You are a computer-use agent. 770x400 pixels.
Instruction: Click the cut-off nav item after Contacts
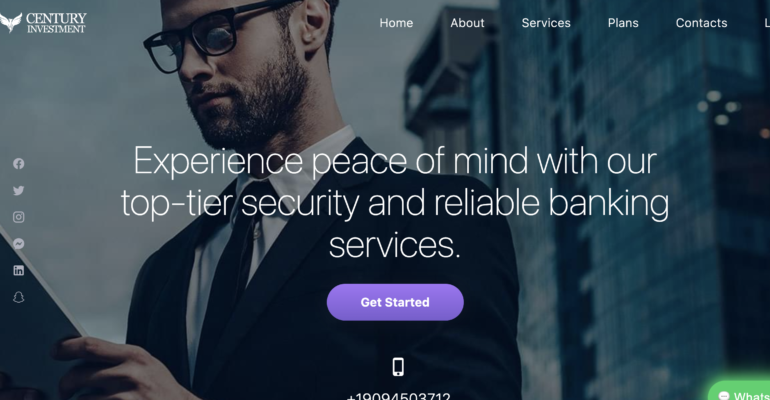point(767,23)
